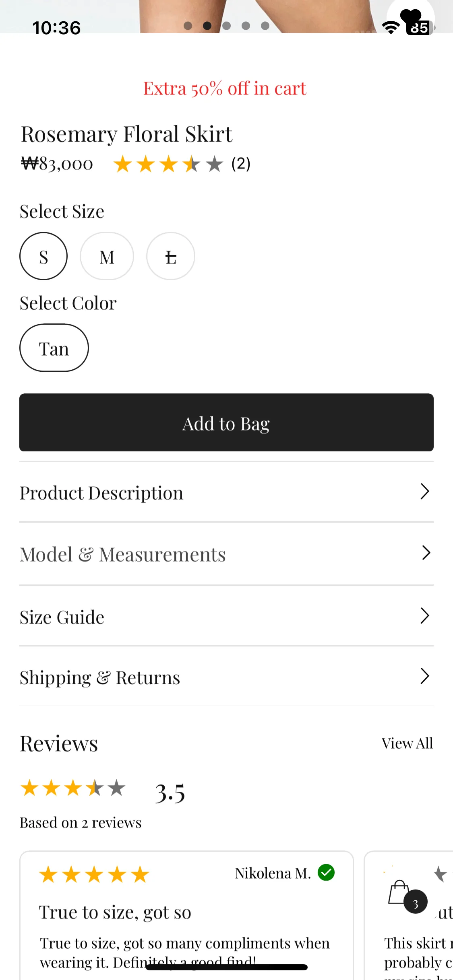Choose the Tan color option
Screen dimensions: 453x980
coord(54,348)
